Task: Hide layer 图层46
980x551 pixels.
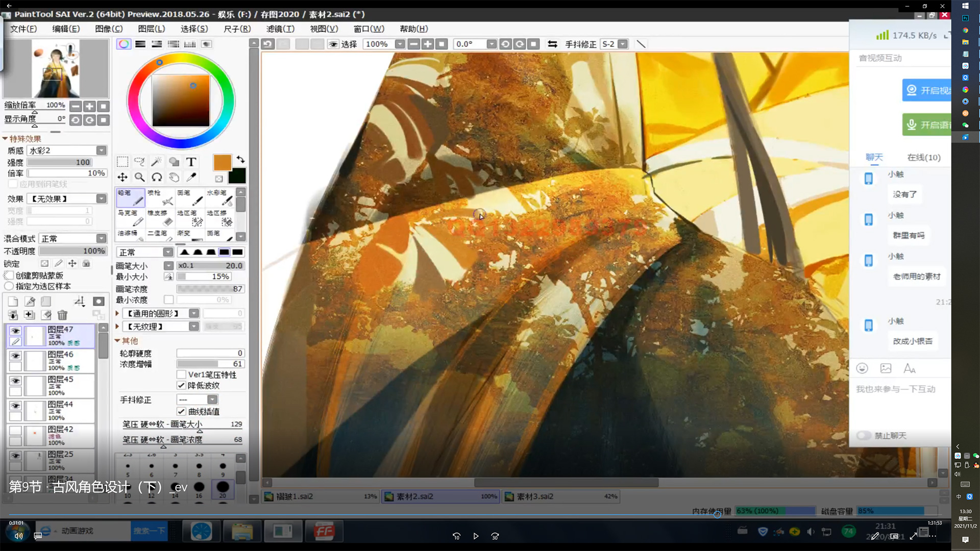Action: [x=15, y=356]
